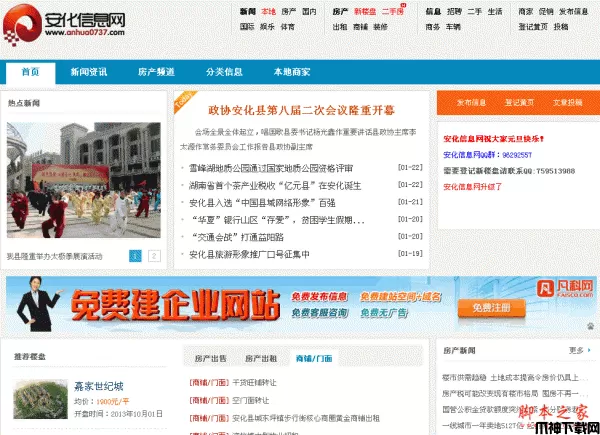600x435 pixels.
Task: Open the 出租 link at top
Action: (340, 27)
